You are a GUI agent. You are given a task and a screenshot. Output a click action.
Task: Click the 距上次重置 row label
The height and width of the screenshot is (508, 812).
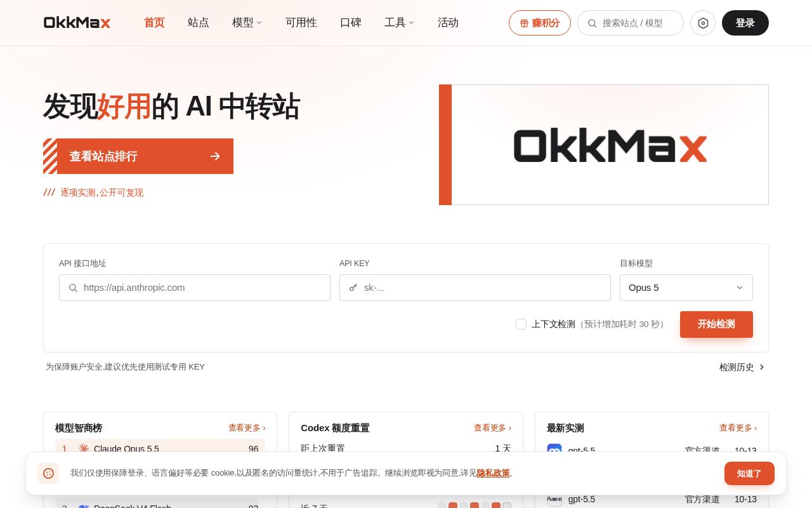(323, 448)
